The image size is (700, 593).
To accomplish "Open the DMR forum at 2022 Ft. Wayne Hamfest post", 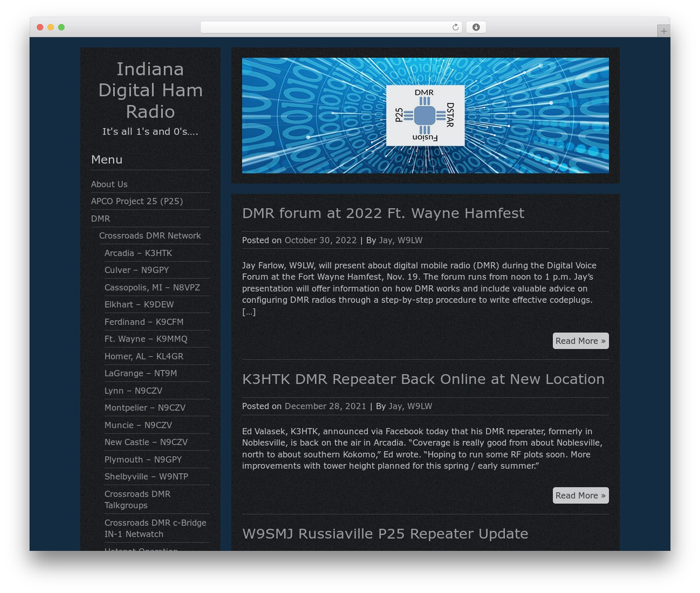I will (x=383, y=213).
